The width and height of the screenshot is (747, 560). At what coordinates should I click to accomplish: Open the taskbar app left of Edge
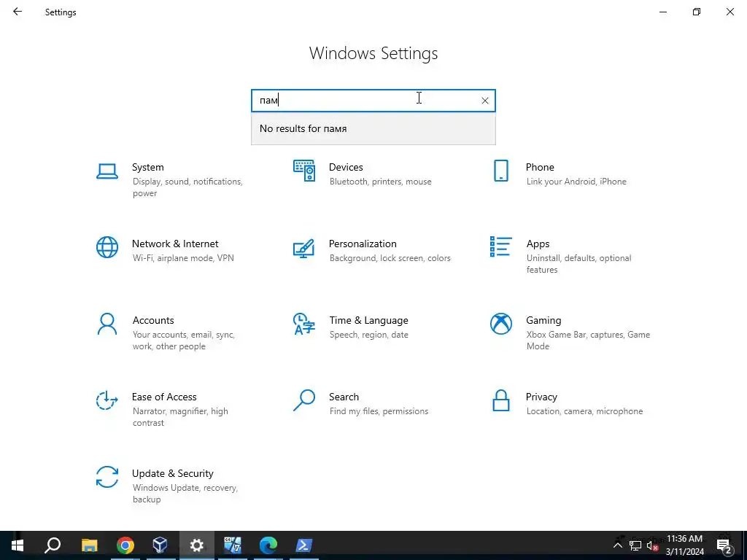233,545
